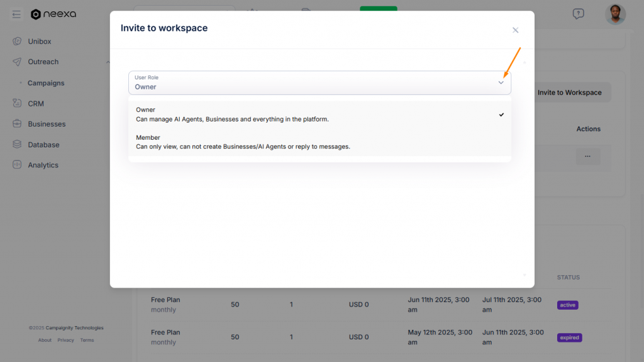Collapse the Outreach submenu chevron

108,62
